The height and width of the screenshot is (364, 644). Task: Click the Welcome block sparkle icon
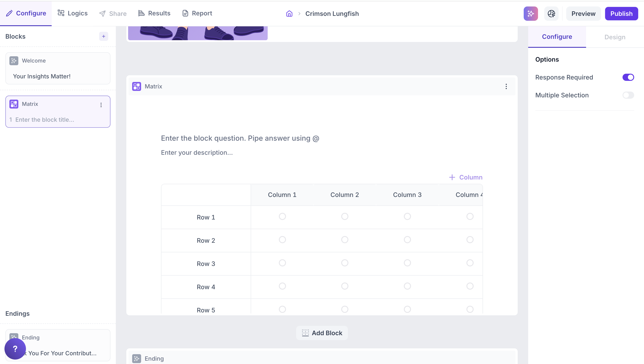click(14, 61)
